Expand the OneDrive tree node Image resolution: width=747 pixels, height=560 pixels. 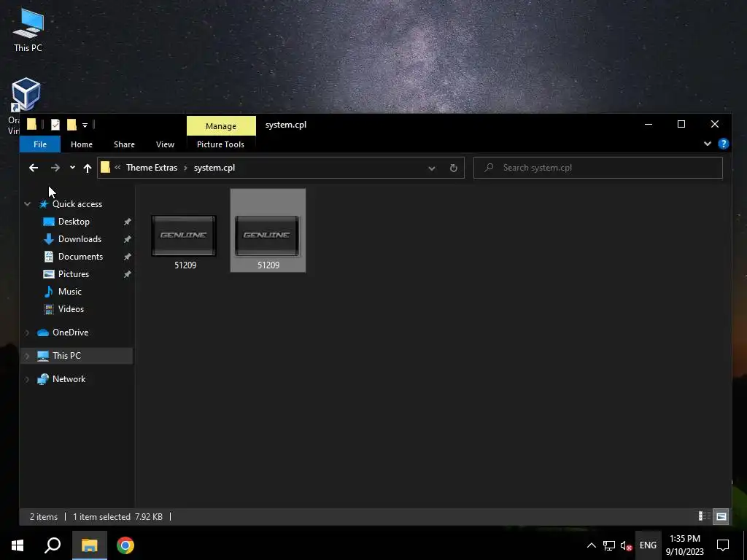(27, 332)
